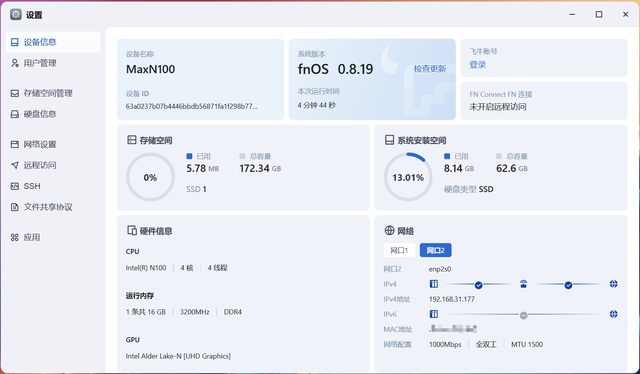Click 未开启远程访问 status text
Image resolution: width=640 pixels, height=374 pixels.
coord(498,107)
